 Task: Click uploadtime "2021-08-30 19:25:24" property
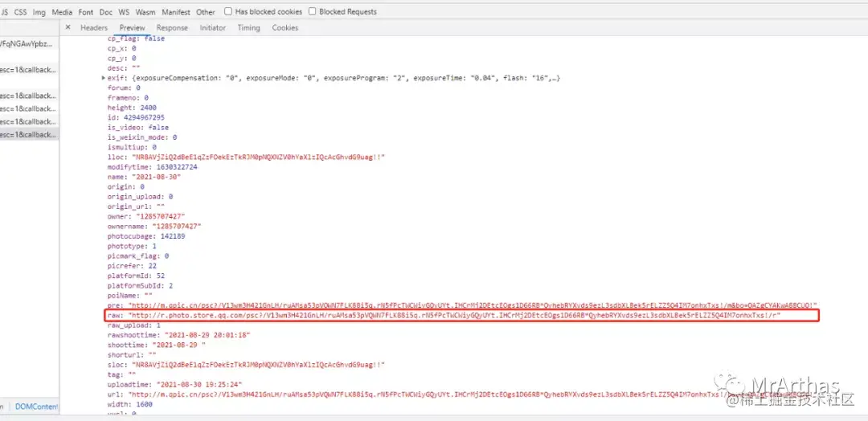click(x=175, y=384)
